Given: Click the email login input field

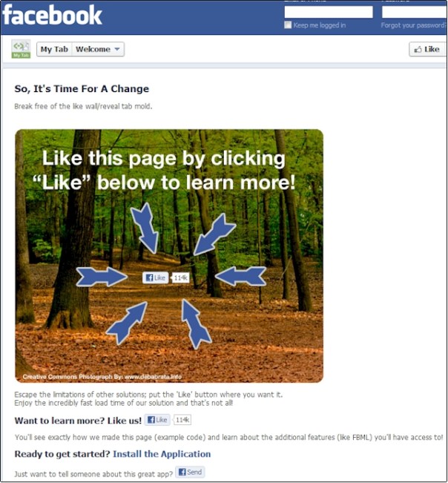Looking at the screenshot, I should [329, 12].
